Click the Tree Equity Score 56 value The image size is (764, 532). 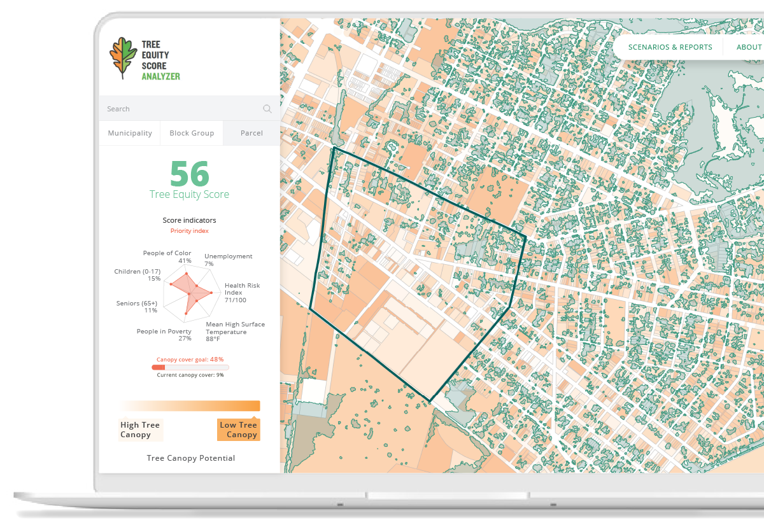[x=189, y=174]
